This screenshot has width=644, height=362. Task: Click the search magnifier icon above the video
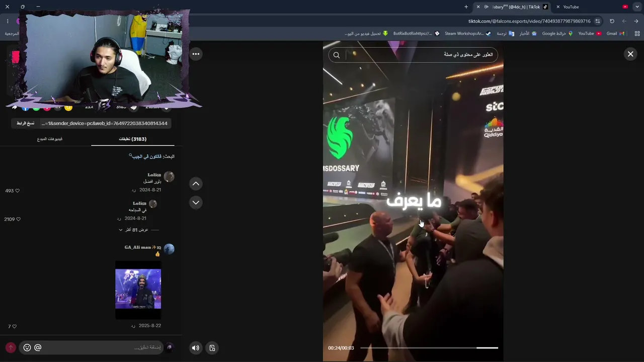click(337, 55)
